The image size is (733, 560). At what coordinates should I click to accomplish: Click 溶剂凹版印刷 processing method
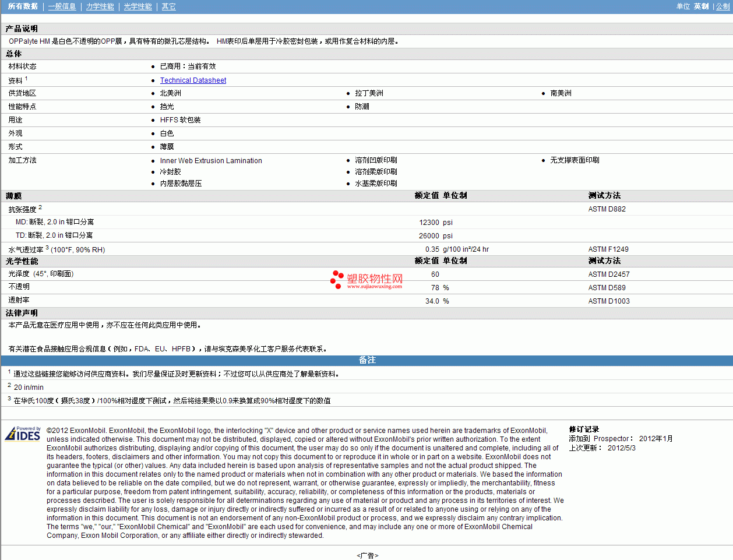[x=376, y=160]
